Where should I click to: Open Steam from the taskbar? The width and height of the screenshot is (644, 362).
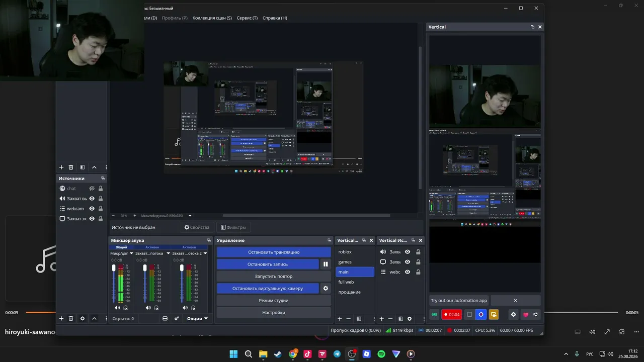tap(278, 354)
